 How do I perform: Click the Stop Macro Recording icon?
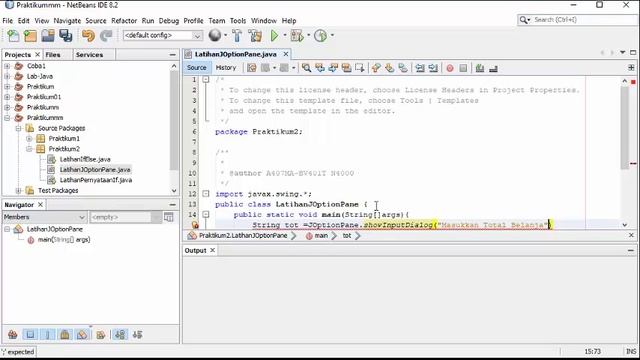463,68
